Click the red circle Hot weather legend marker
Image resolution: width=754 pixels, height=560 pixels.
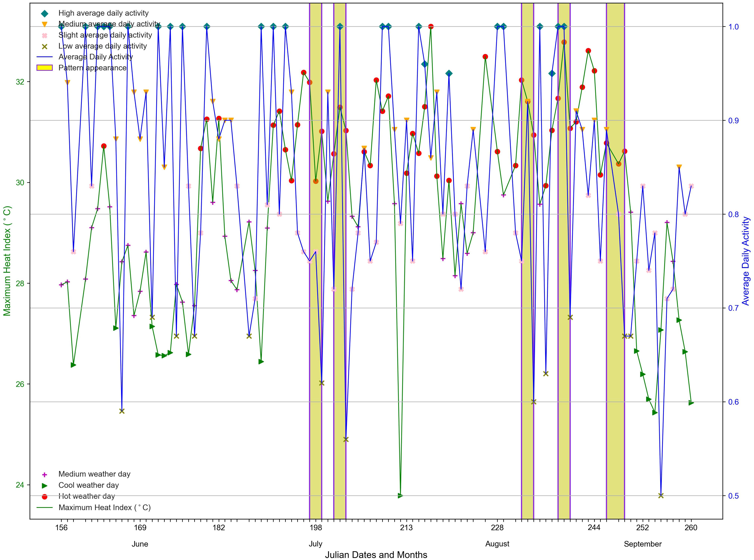pyautogui.click(x=44, y=497)
